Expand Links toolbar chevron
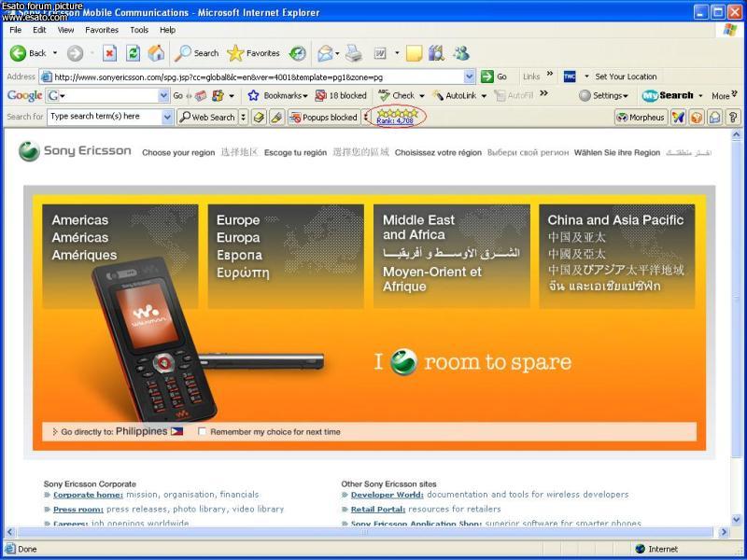747x560 pixels. pyautogui.click(x=549, y=75)
